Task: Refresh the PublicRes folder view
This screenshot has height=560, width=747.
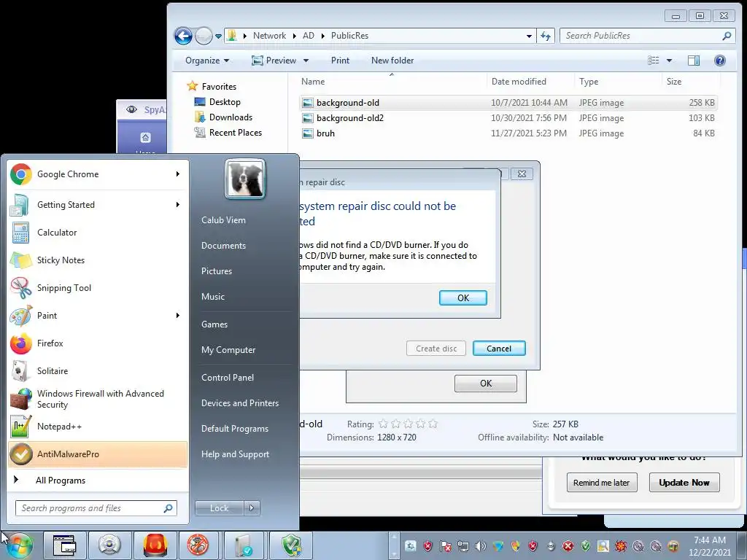Action: tap(546, 36)
